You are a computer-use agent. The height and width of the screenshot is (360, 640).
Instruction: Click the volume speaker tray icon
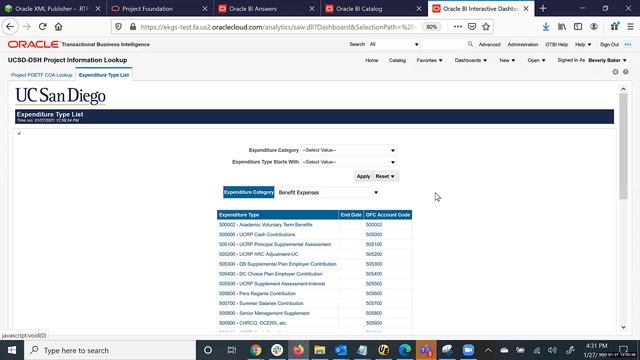[x=553, y=350]
